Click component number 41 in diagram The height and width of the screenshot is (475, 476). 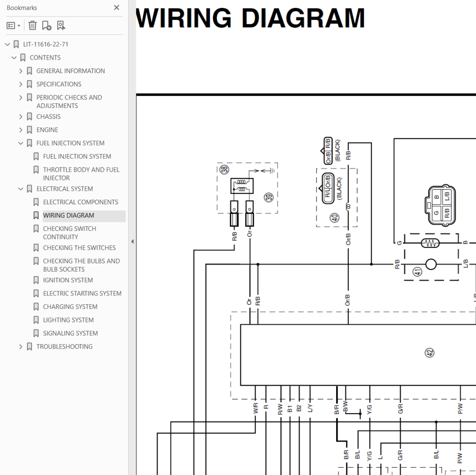417,271
